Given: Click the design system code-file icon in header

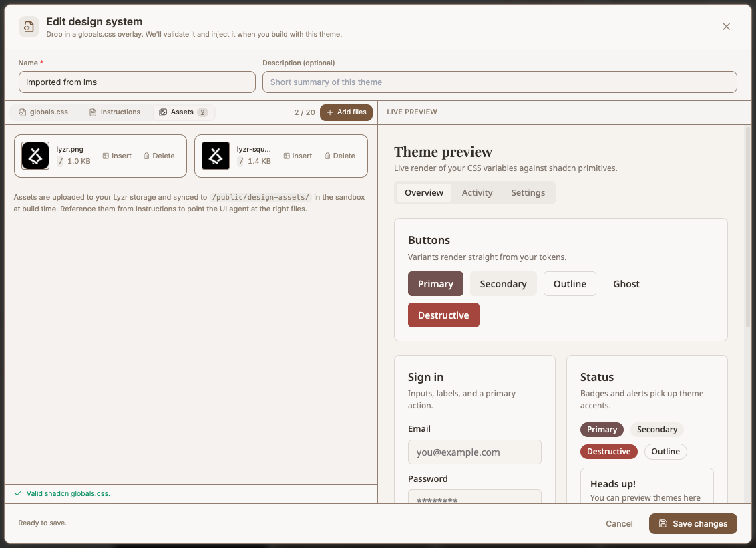Looking at the screenshot, I should (29, 27).
